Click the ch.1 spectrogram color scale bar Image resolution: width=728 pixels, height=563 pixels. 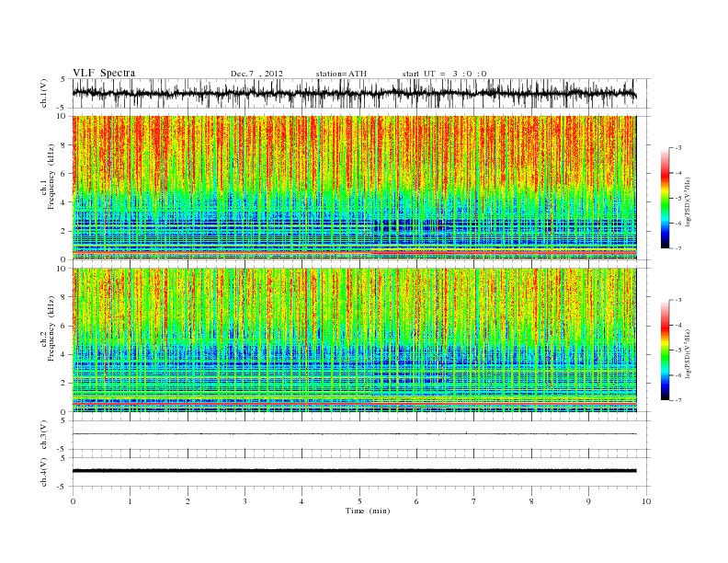point(665,199)
